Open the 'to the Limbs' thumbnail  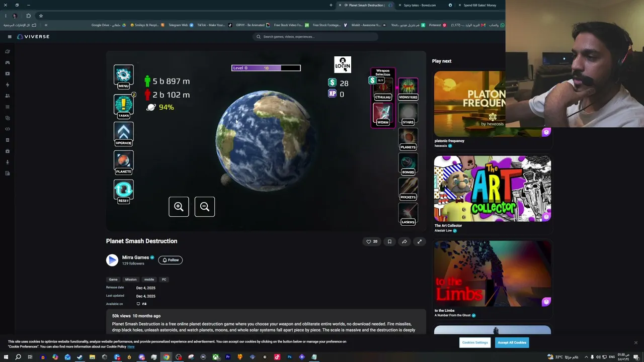tap(493, 274)
